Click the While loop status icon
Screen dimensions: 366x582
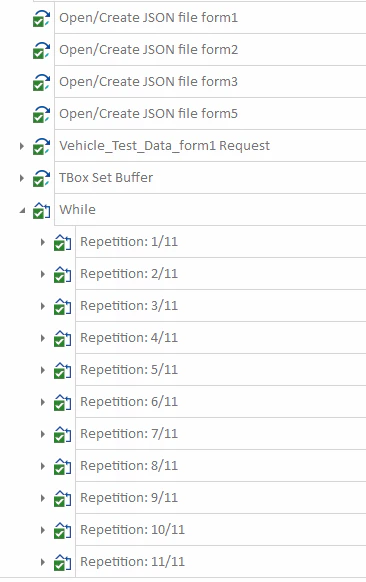[x=41, y=210]
